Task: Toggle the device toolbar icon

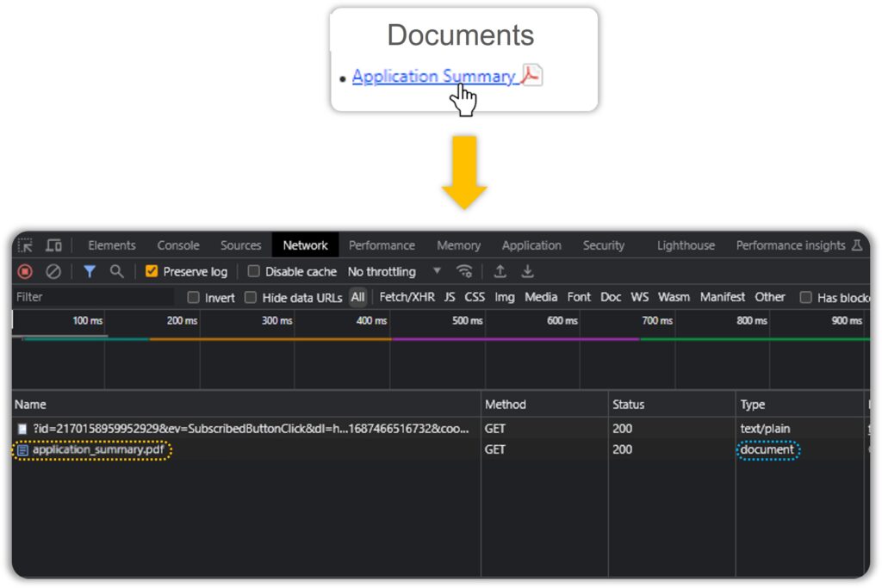Action: click(x=54, y=245)
